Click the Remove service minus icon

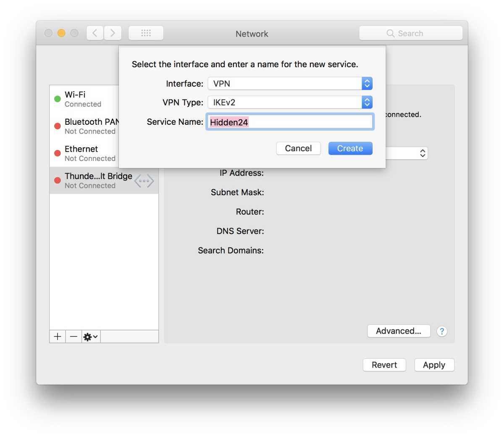coord(73,336)
